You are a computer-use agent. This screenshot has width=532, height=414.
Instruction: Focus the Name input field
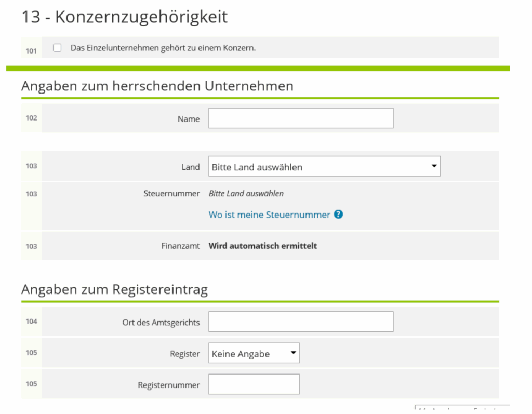(x=301, y=118)
